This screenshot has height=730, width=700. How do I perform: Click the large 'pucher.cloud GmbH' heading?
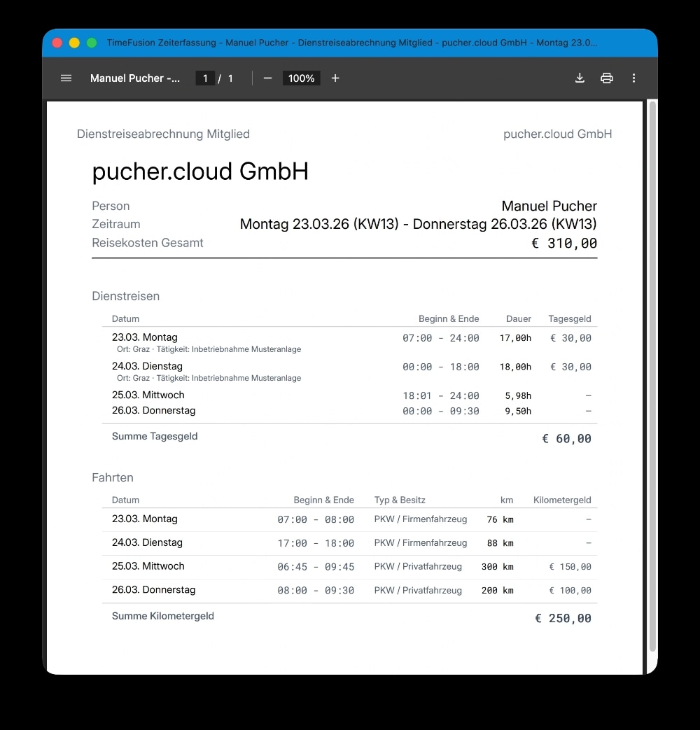pos(200,171)
